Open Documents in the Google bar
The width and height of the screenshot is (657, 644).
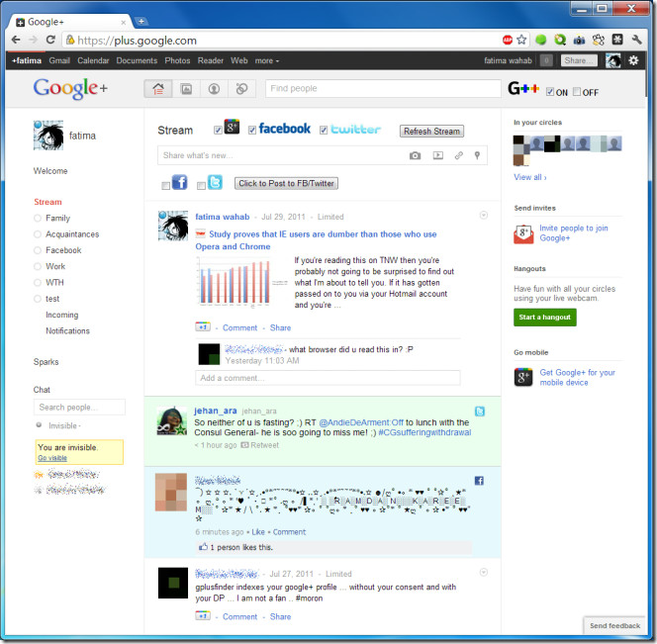(137, 60)
